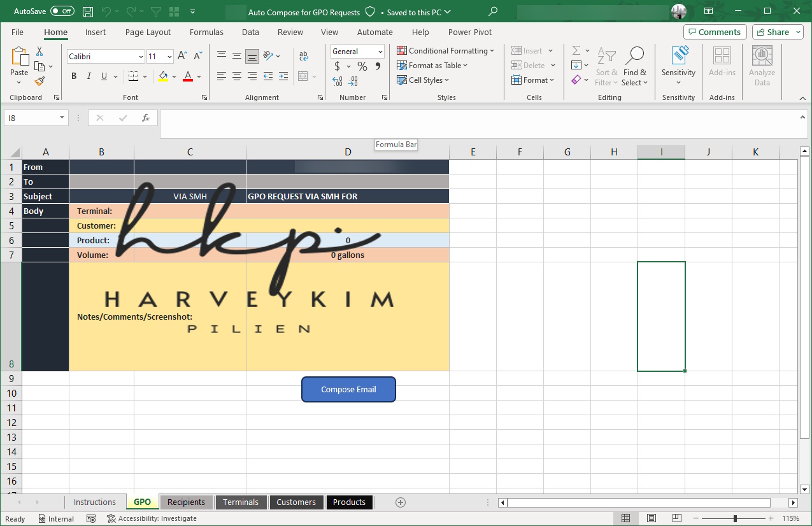The height and width of the screenshot is (526, 812).
Task: Open Conditional Formatting dropdown
Action: 445,51
